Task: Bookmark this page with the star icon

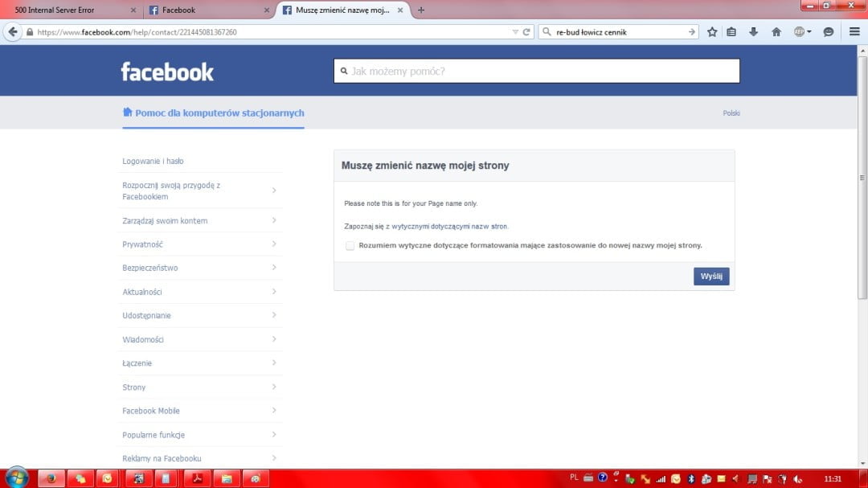Action: click(x=712, y=32)
